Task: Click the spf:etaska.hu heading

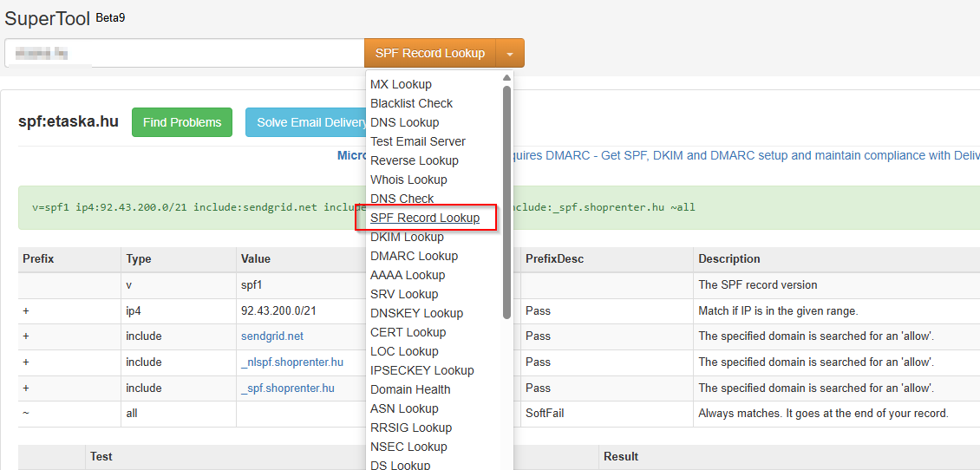Action: coord(69,122)
